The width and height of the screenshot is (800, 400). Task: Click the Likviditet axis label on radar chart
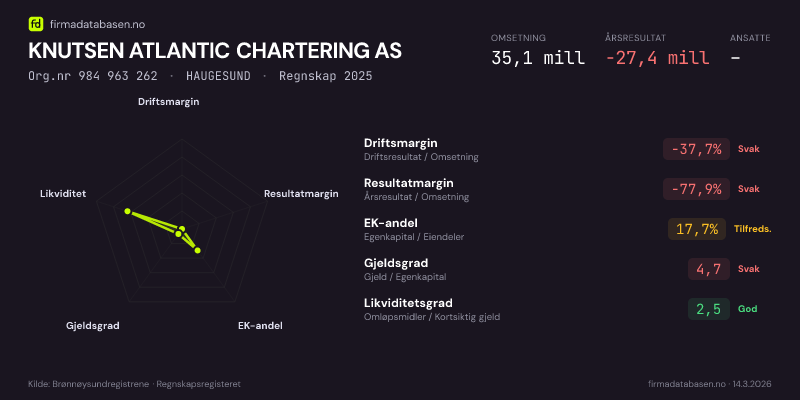point(63,193)
